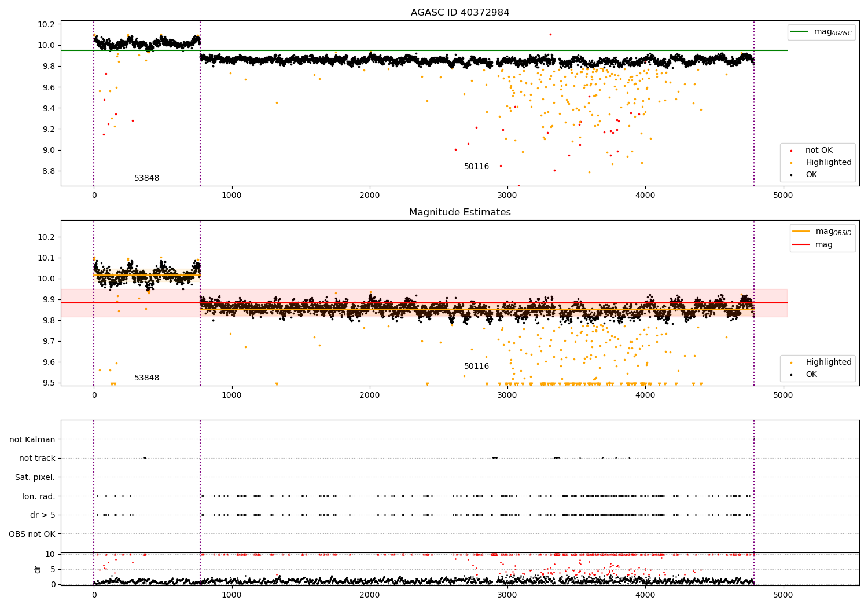The height and width of the screenshot is (608, 868).
Task: Click x-tick 5000 under the AGASC plot
Action: tap(783, 196)
